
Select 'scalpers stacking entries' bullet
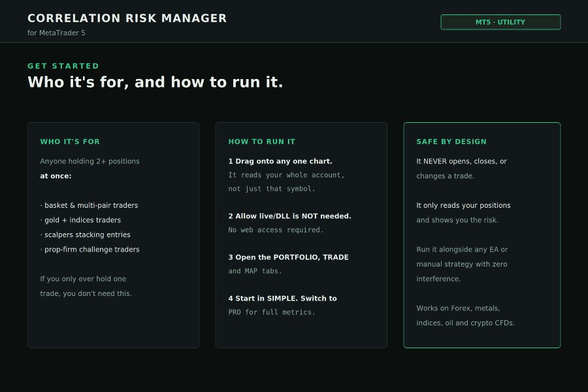point(85,235)
